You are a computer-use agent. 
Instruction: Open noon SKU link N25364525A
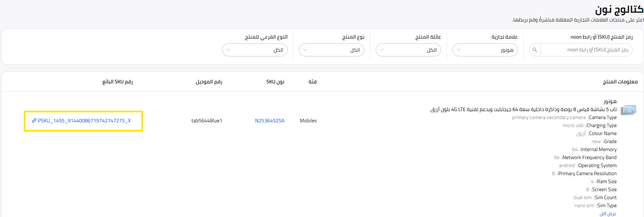point(269,121)
